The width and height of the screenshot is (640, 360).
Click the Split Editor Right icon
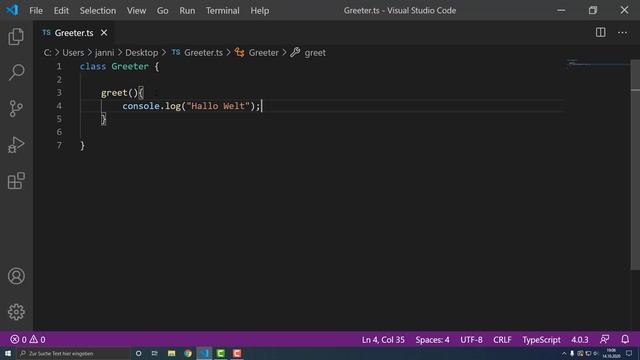pyautogui.click(x=600, y=32)
